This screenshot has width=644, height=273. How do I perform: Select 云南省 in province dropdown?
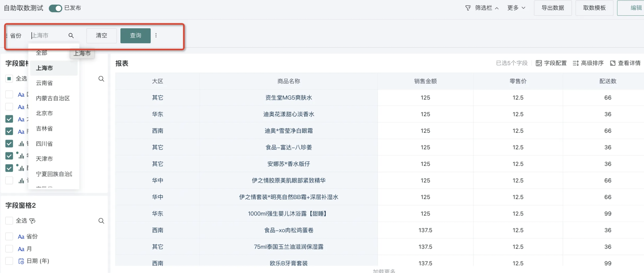[x=54, y=83]
